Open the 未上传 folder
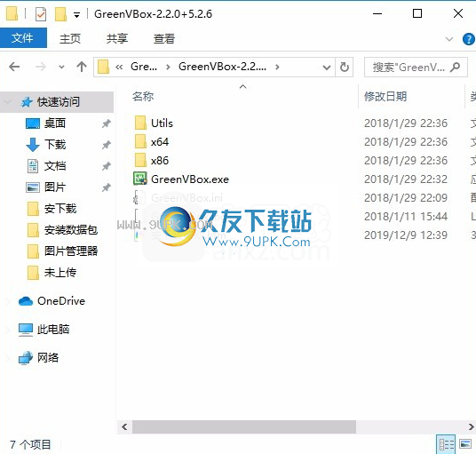This screenshot has height=454, width=476. [60, 273]
